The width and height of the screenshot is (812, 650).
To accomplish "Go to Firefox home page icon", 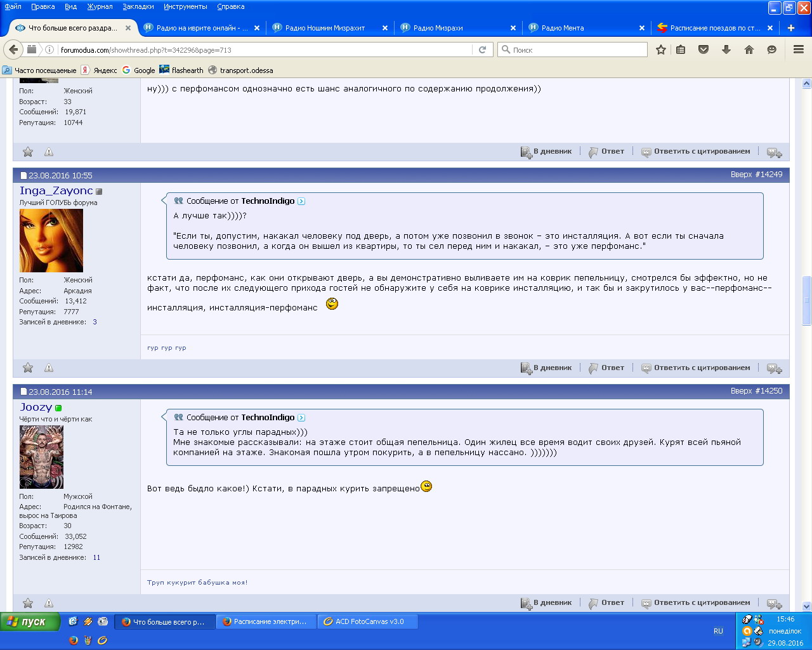I will tap(749, 50).
